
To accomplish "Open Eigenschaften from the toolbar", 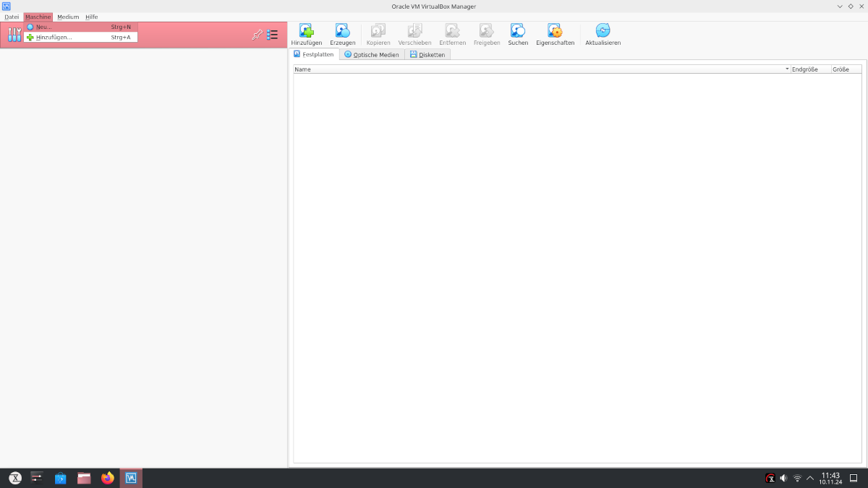I will (555, 34).
